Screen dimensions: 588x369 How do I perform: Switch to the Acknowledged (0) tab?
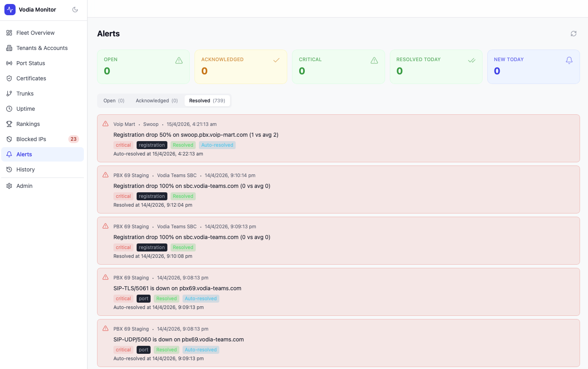point(157,101)
